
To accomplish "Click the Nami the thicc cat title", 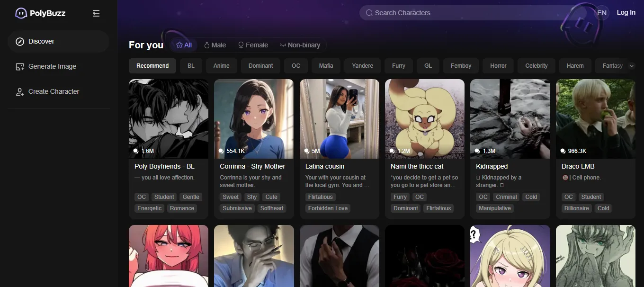I will click(x=417, y=166).
